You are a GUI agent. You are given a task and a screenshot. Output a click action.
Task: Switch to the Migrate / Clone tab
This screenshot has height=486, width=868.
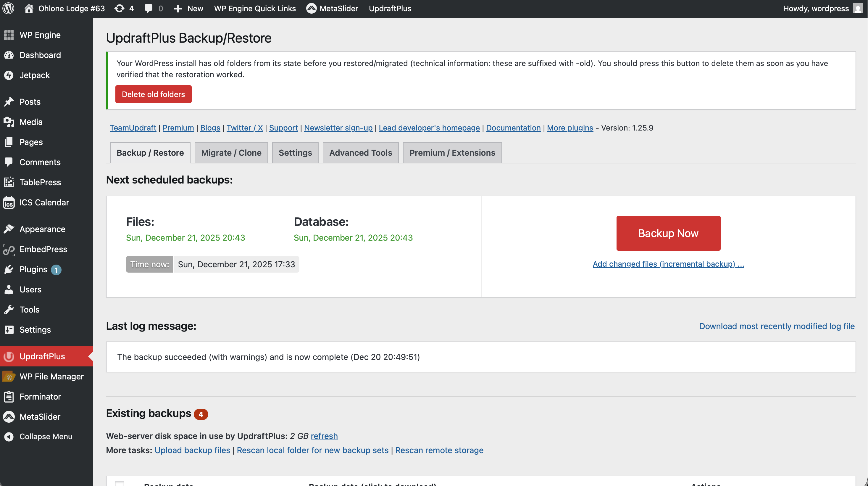click(x=231, y=153)
